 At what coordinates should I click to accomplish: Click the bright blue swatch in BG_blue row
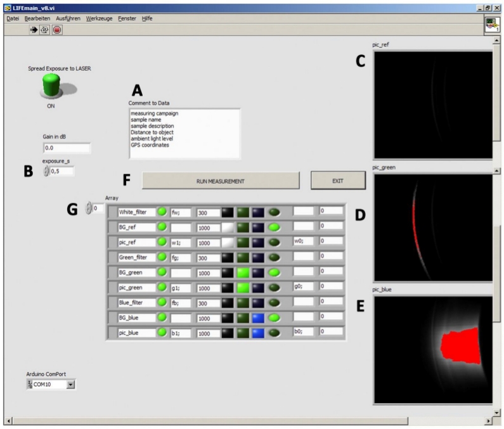258,318
